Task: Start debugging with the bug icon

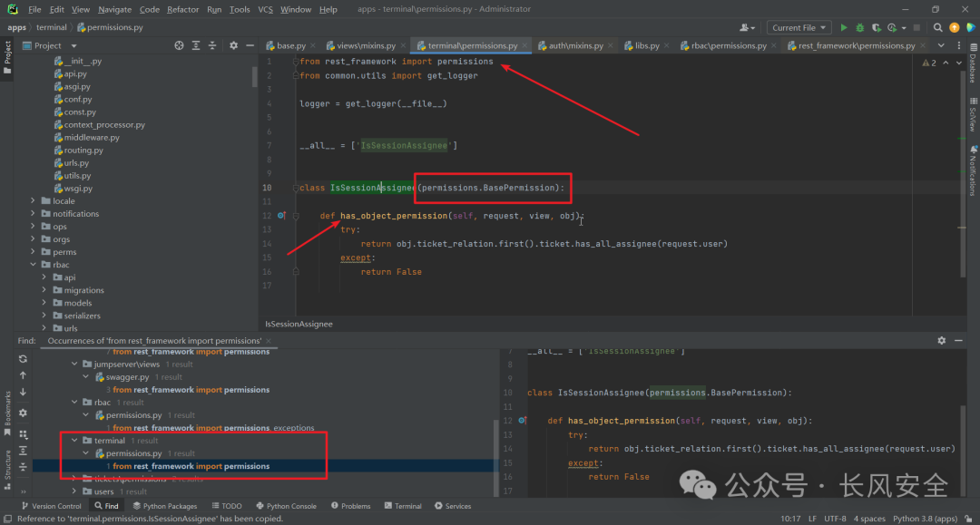Action: pyautogui.click(x=859, y=28)
